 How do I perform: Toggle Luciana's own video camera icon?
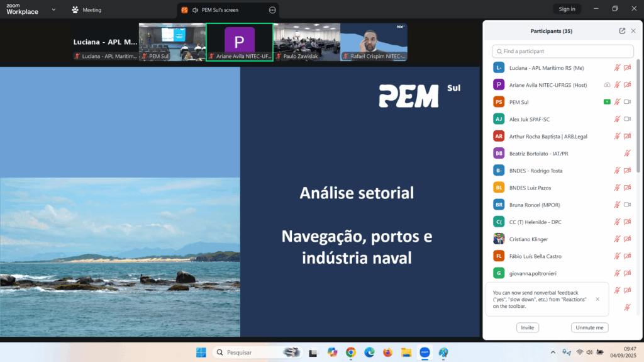pos(627,68)
